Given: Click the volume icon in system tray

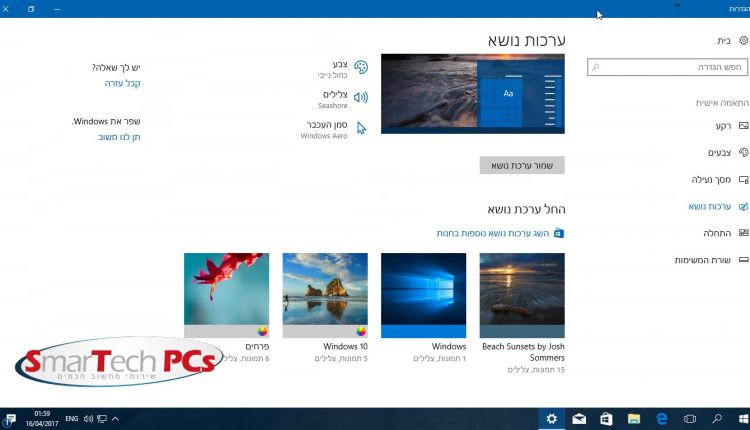Looking at the screenshot, I should point(88,419).
